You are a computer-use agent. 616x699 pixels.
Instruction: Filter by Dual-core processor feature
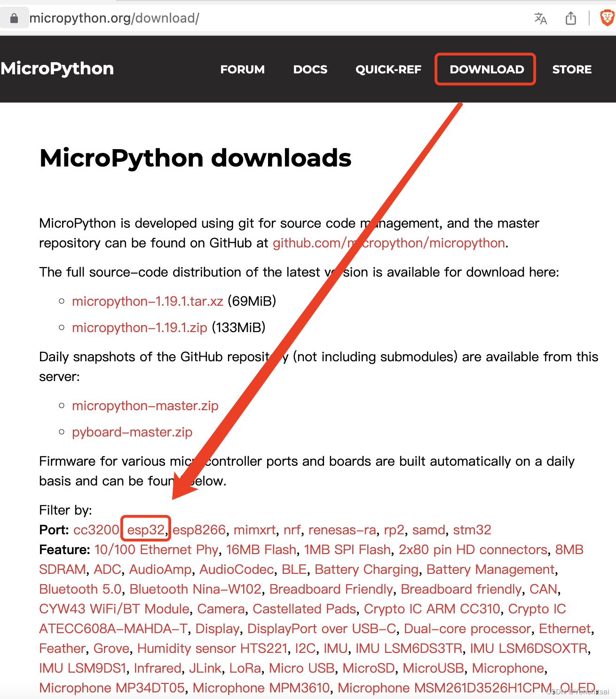click(x=467, y=629)
